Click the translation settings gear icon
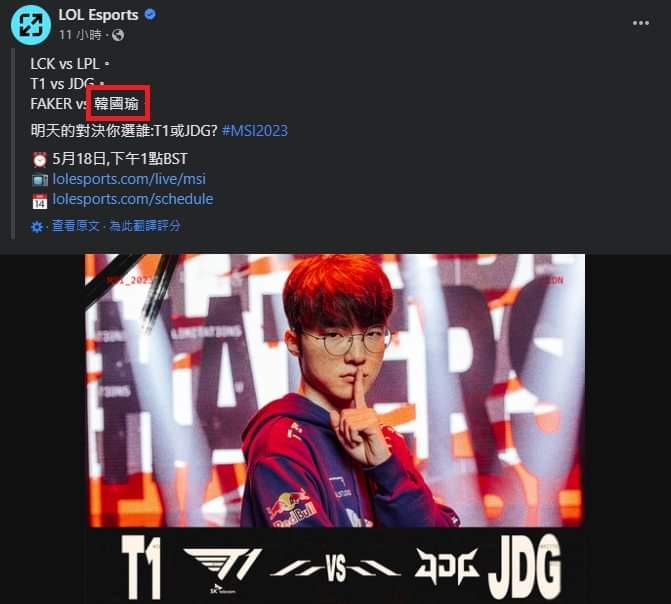The width and height of the screenshot is (671, 604). 37,226
